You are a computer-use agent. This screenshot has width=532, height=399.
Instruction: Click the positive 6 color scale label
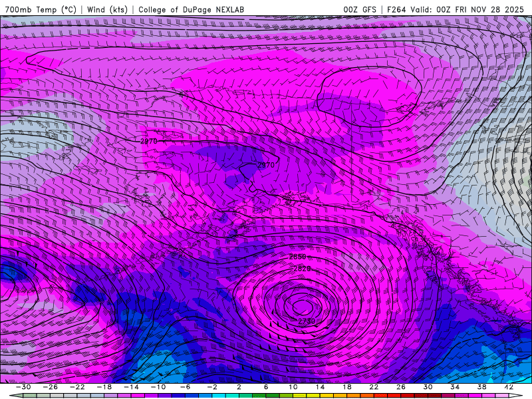266,387
